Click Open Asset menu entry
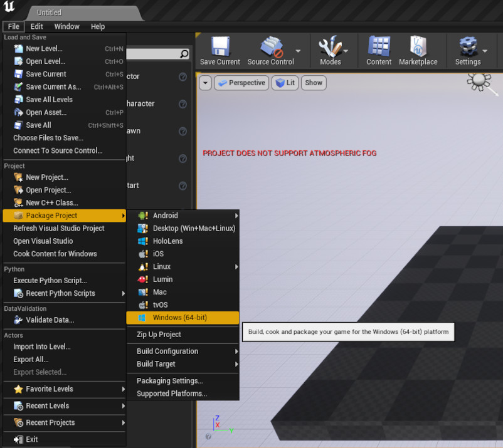Screen dimensions: 503x448 coord(64,113)
